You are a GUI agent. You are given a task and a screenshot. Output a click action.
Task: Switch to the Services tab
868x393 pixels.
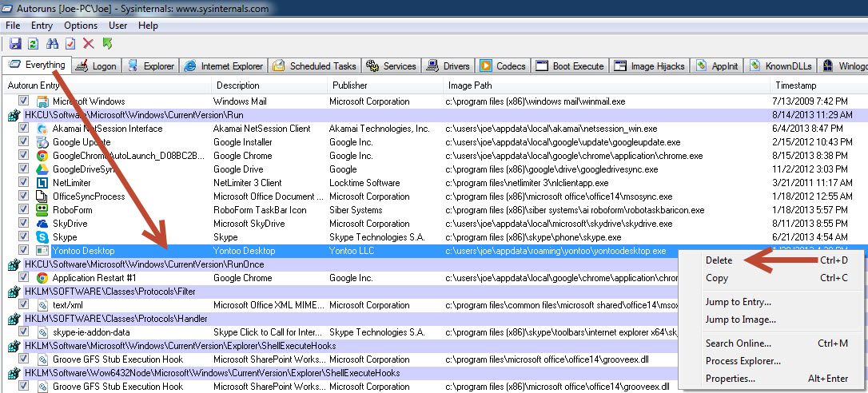392,65
